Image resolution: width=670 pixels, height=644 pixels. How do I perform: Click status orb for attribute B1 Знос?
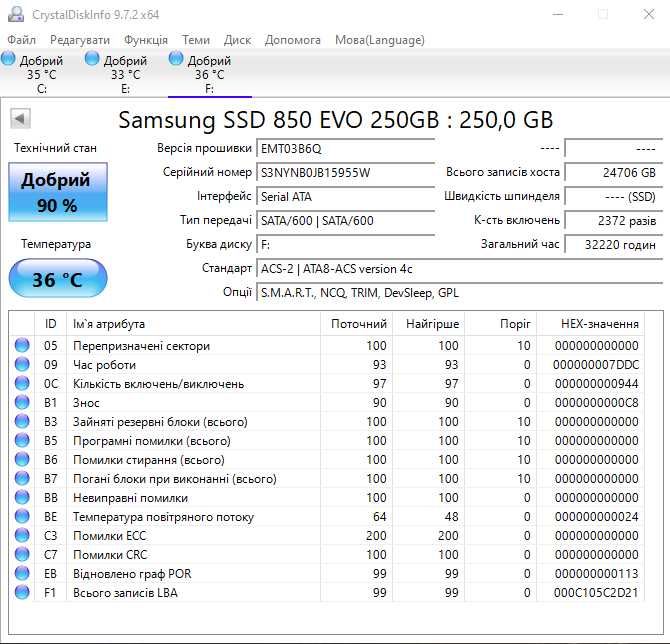point(22,402)
